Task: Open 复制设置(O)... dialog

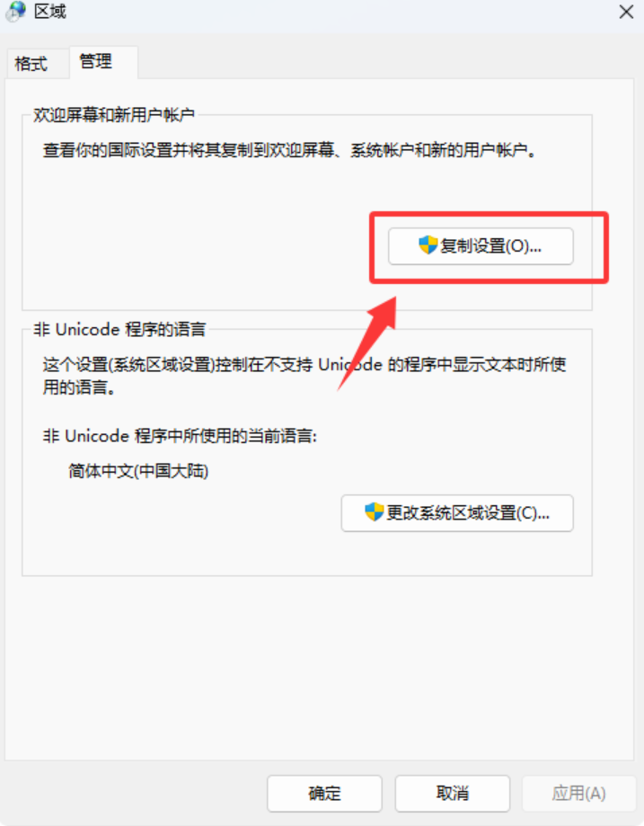Action: (x=481, y=246)
